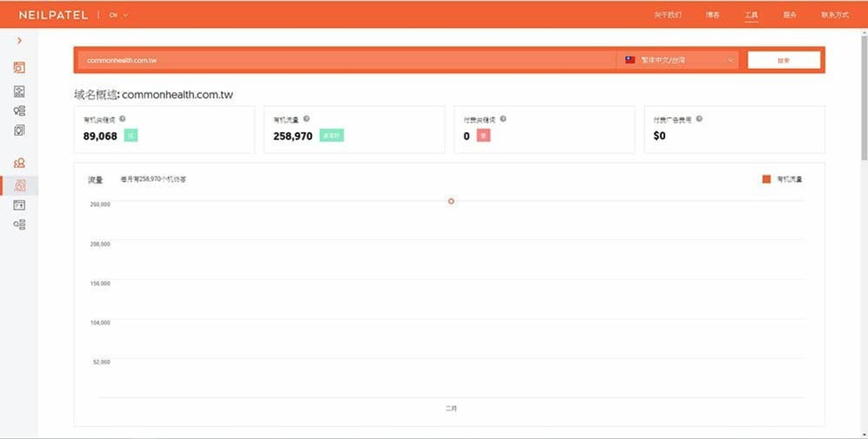Open the calendar-window icon in the sidebar

pos(19,205)
